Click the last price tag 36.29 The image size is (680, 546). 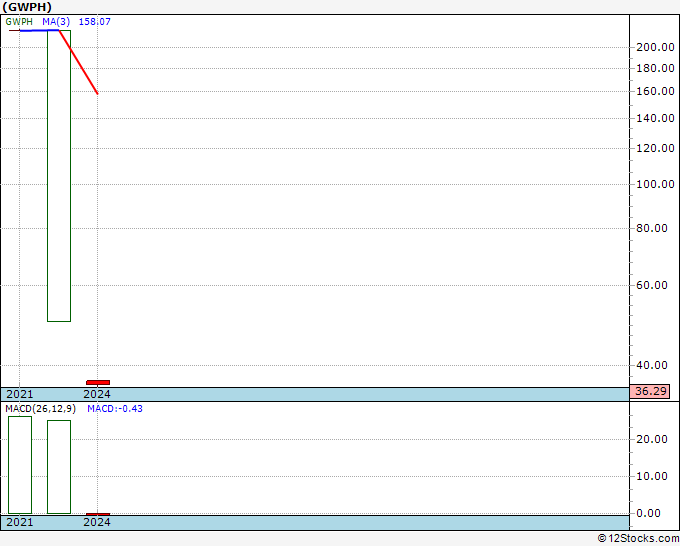coord(649,391)
